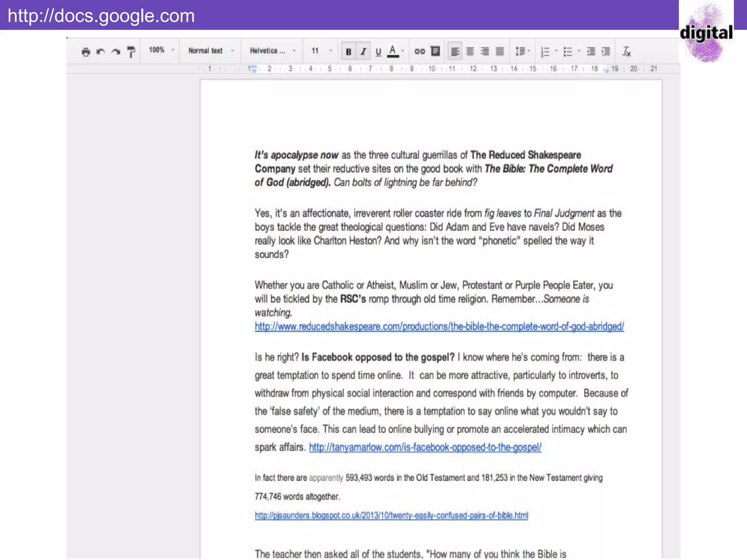Align text right

[485, 52]
